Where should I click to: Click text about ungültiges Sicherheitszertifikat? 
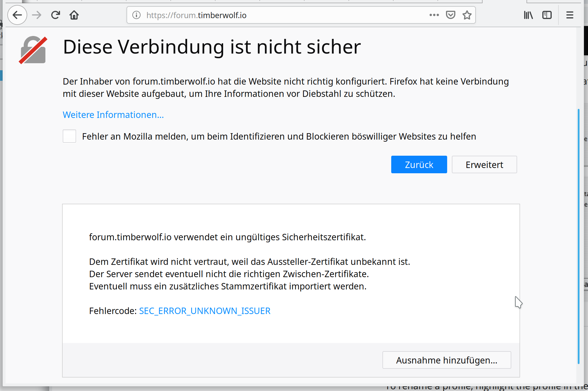[228, 237]
